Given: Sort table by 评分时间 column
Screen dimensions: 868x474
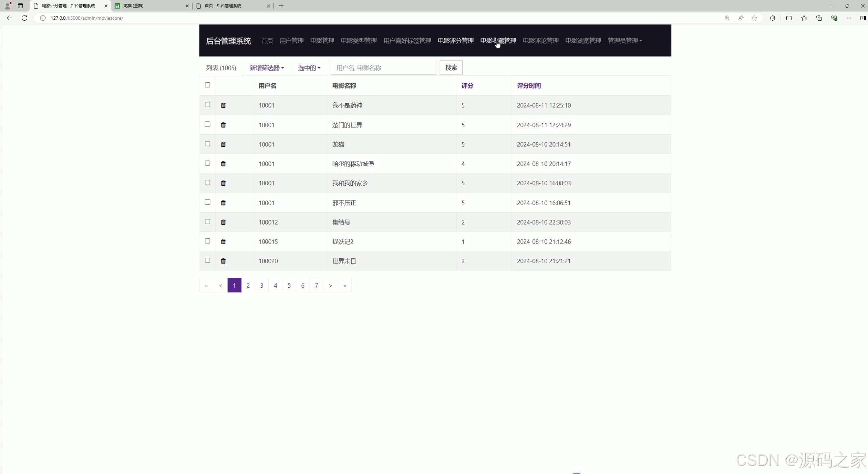Looking at the screenshot, I should coord(529,86).
